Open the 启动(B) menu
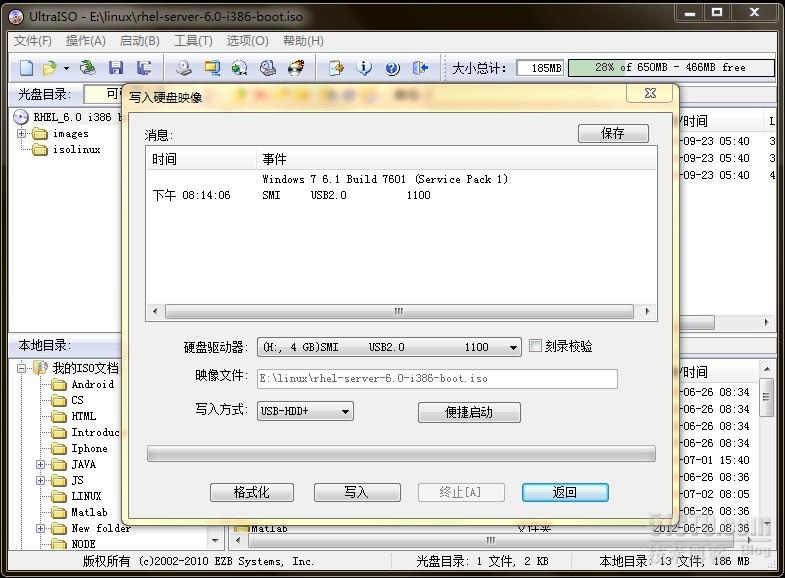The image size is (785, 578). pos(140,41)
